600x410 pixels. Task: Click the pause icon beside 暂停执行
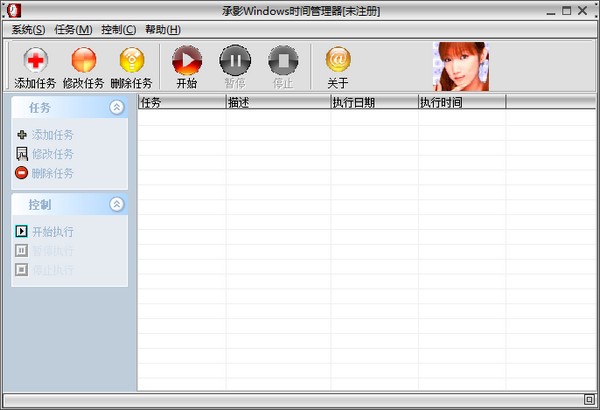tap(21, 251)
